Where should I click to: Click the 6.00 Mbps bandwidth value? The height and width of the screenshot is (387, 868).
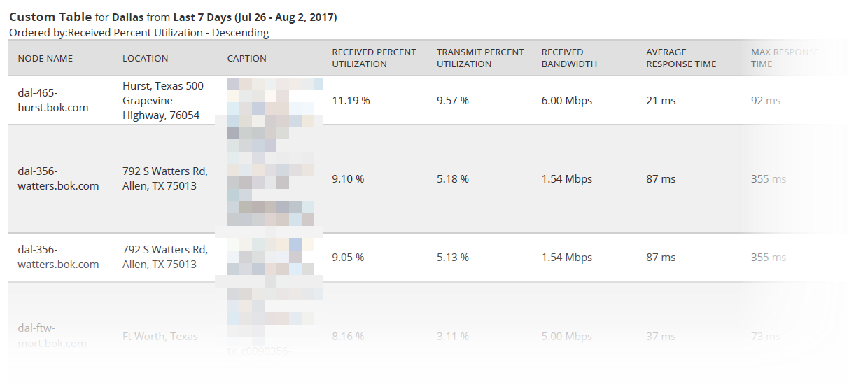[566, 101]
